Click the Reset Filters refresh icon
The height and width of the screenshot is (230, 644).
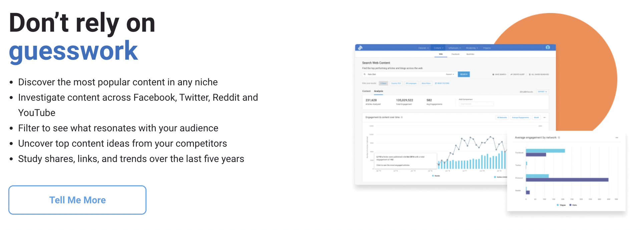[x=436, y=83]
